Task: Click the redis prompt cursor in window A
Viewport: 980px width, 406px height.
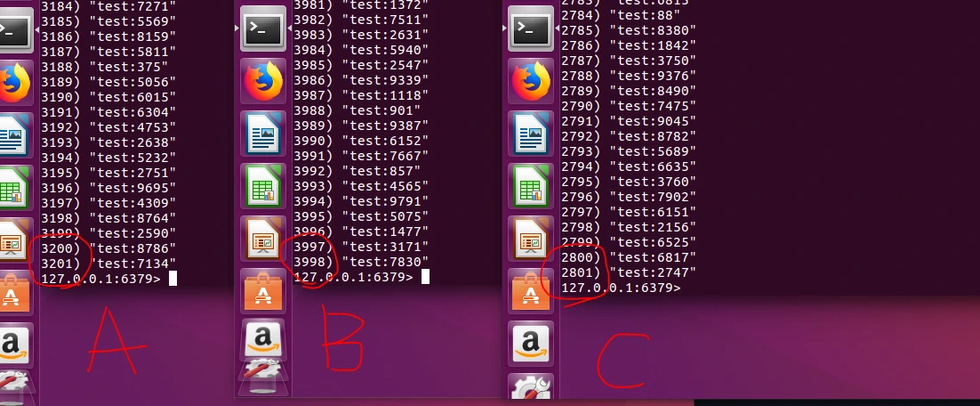Action: [x=173, y=279]
